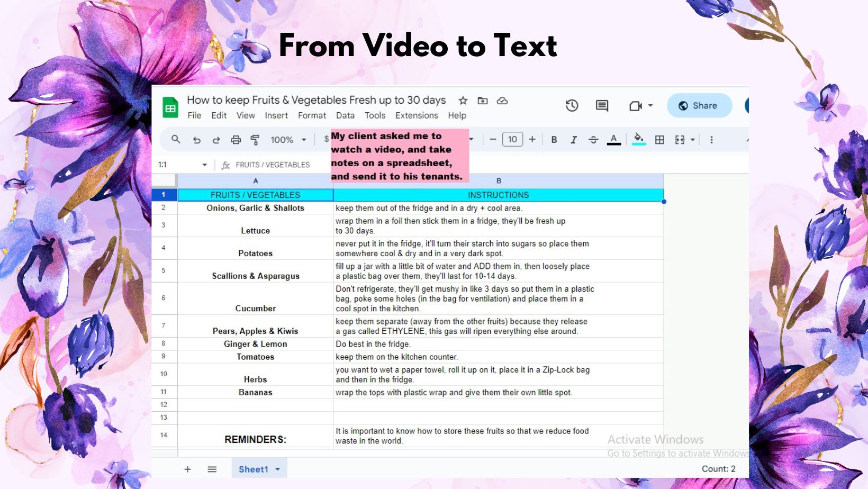The height and width of the screenshot is (489, 868).
Task: Open the text color picker
Action: (613, 140)
